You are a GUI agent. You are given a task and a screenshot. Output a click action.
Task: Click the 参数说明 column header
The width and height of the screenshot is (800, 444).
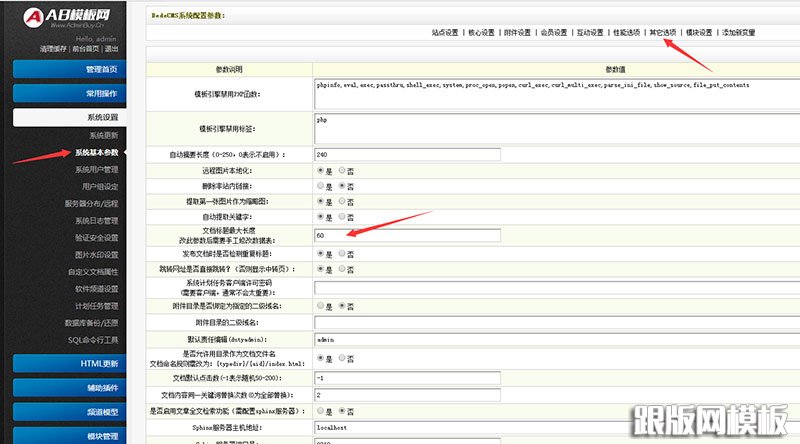(229, 69)
